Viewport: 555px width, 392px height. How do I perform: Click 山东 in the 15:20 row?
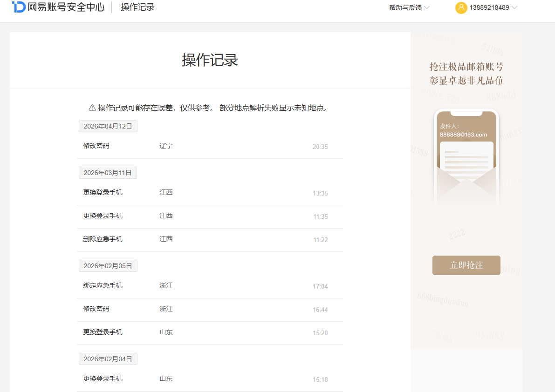tap(166, 332)
